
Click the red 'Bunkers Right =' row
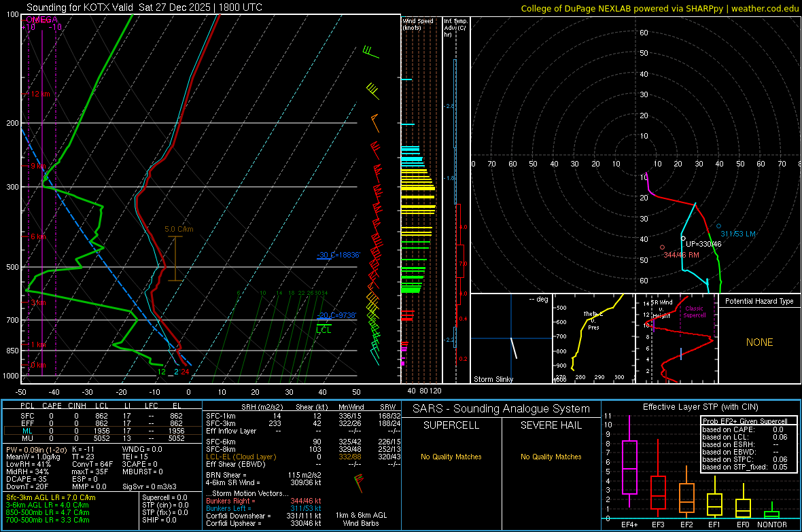click(x=264, y=501)
